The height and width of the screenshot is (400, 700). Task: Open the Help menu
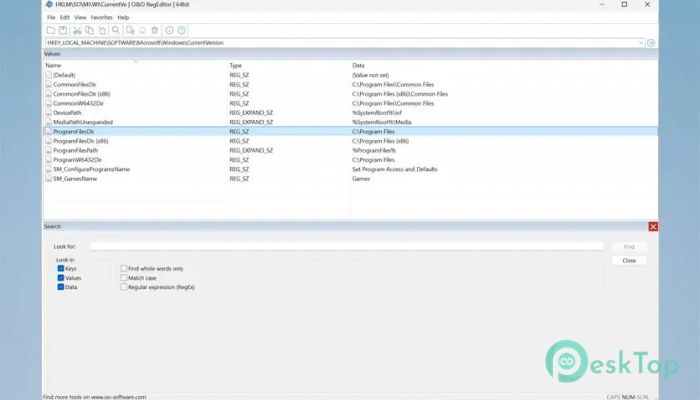[123, 17]
